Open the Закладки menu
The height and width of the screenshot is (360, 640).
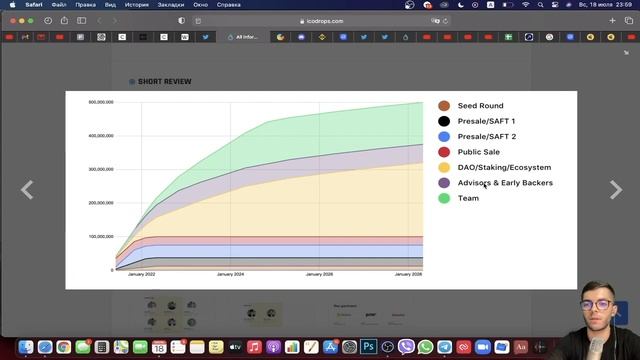tap(171, 5)
